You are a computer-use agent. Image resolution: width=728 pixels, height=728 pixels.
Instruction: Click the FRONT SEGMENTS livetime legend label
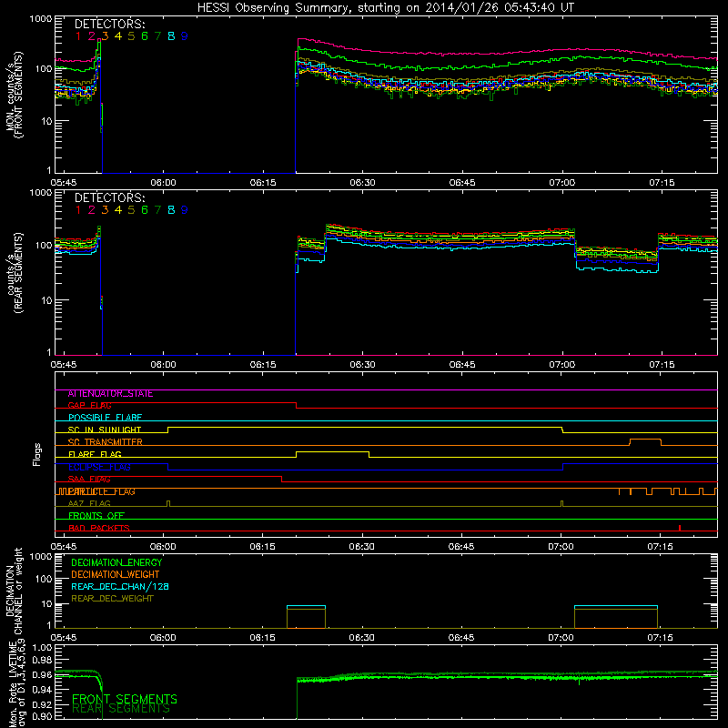[x=125, y=699]
